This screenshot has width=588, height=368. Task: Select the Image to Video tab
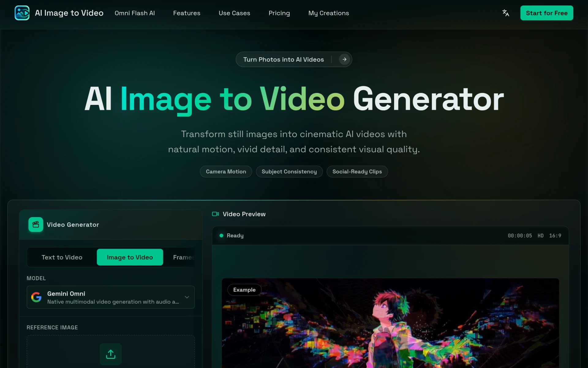pyautogui.click(x=130, y=257)
